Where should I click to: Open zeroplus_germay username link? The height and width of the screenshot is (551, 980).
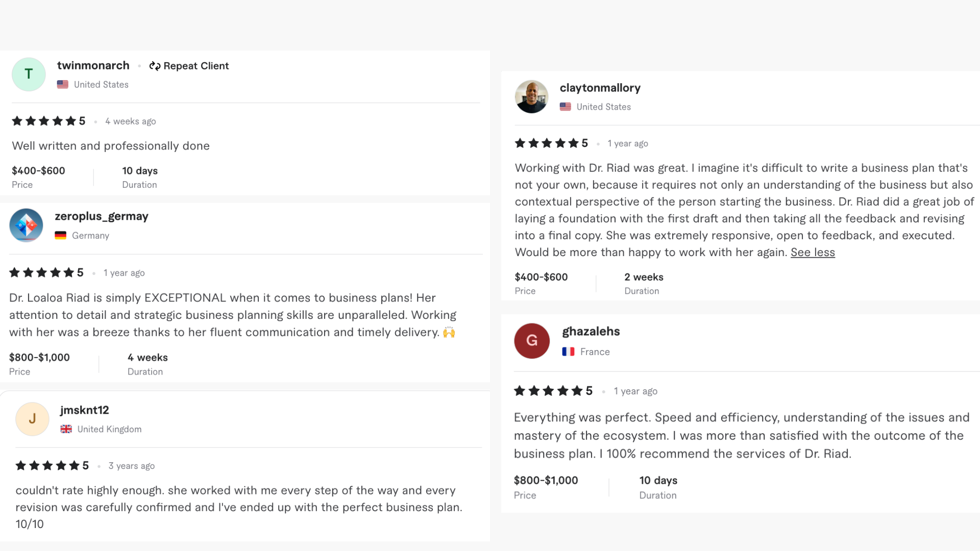pos(102,216)
